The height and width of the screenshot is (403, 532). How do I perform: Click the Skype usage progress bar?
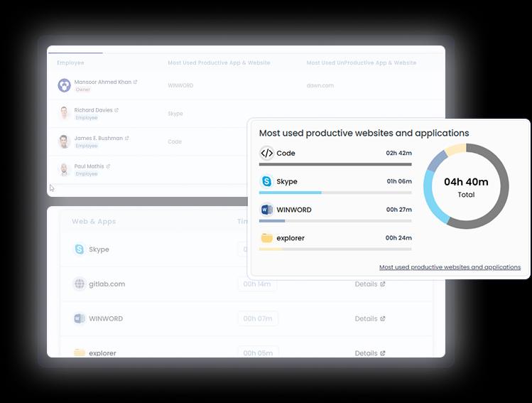(335, 193)
